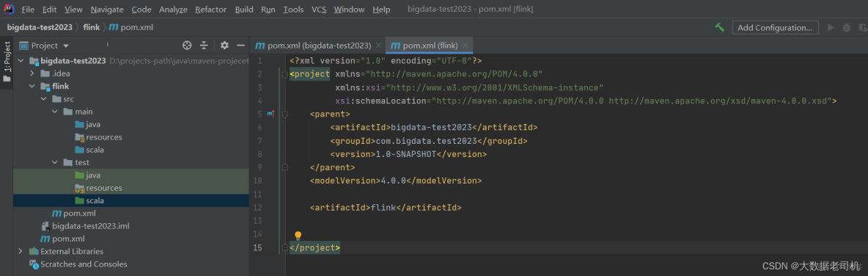Close the pom.xml (bigdata-test2023) tab
The height and width of the screenshot is (276, 868).
(378, 46)
